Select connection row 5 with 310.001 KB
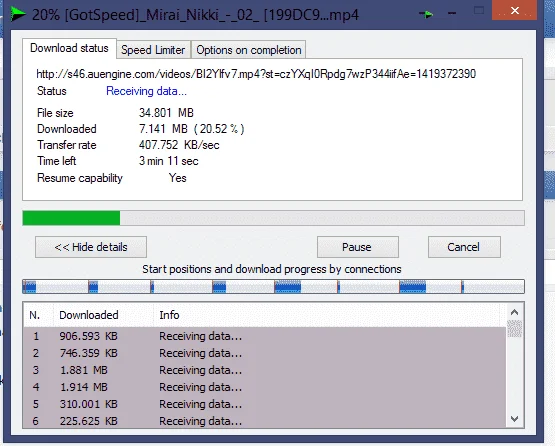 265,404
